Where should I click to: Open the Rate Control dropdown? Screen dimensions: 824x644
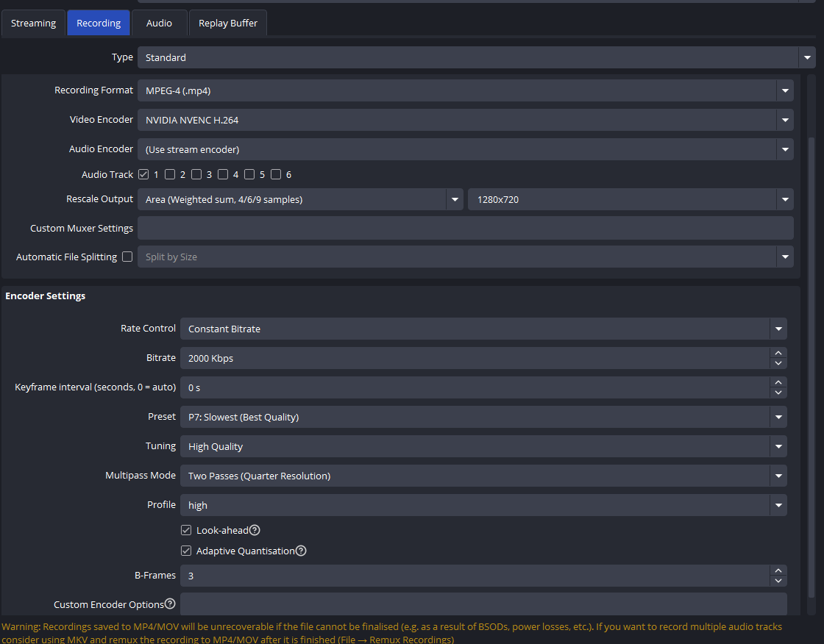click(483, 329)
